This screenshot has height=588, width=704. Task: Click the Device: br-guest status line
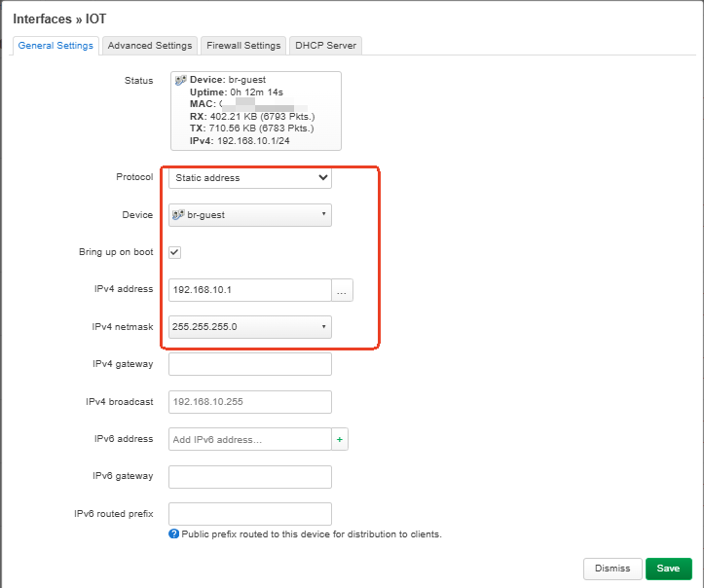pyautogui.click(x=228, y=80)
